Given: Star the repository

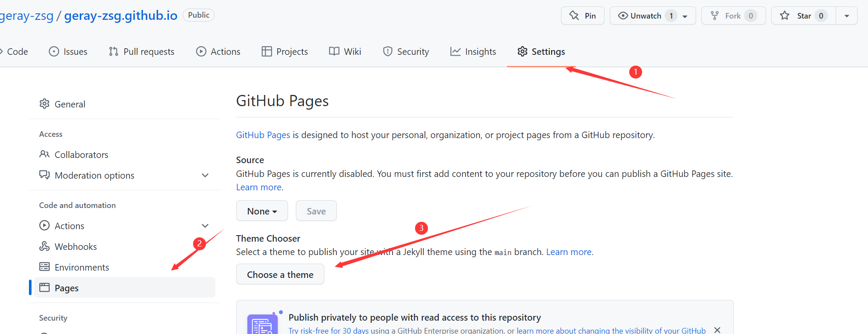Looking at the screenshot, I should 804,16.
